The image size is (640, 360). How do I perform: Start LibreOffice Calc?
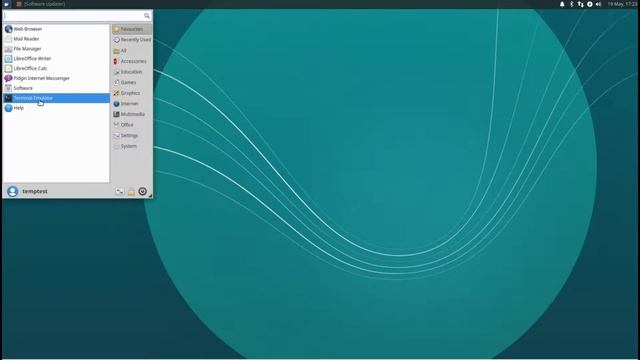pyautogui.click(x=56, y=68)
